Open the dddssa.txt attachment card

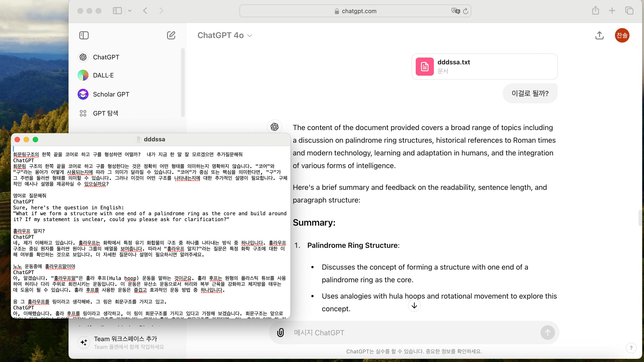(484, 67)
